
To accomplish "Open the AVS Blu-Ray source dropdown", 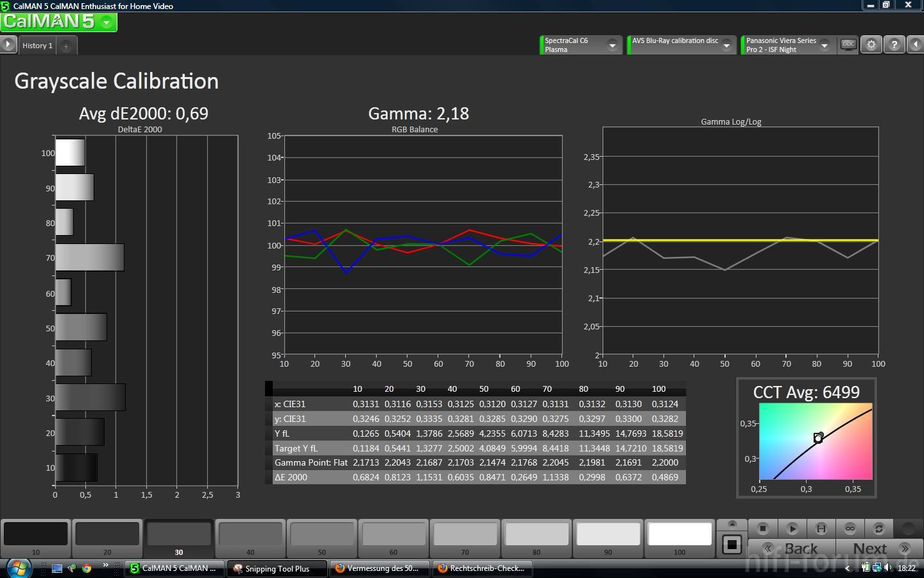I will (726, 45).
